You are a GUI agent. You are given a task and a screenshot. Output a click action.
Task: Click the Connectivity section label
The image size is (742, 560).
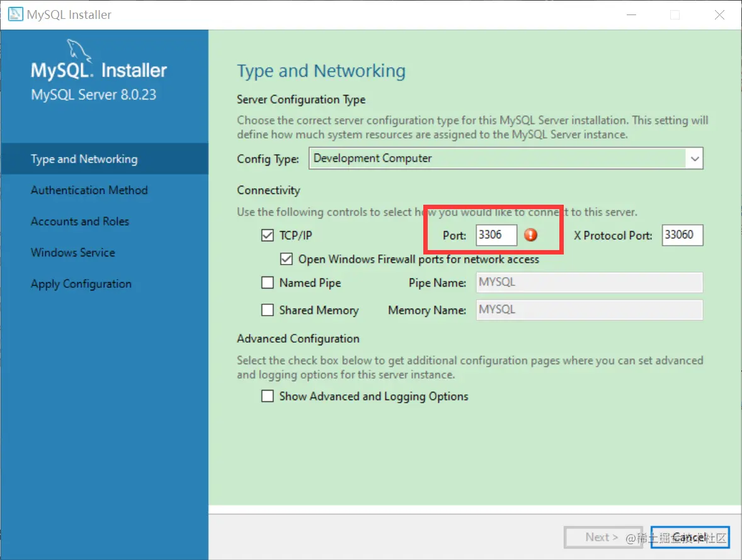tap(268, 190)
